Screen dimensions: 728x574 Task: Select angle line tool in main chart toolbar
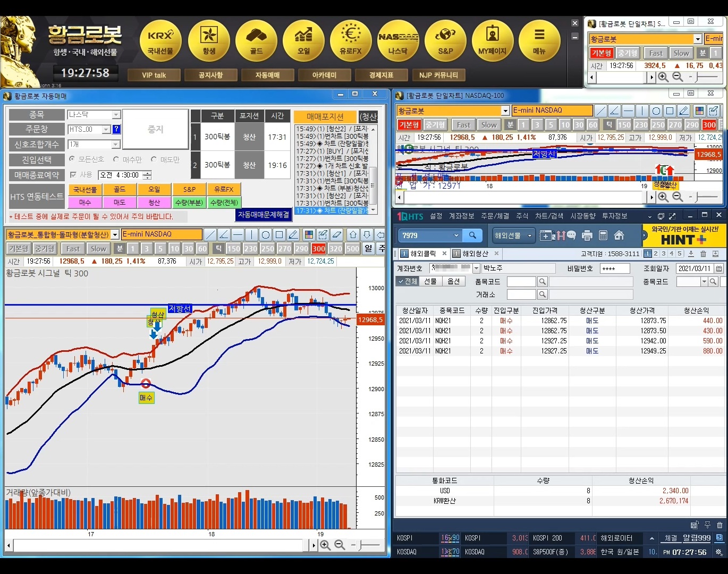click(224, 234)
